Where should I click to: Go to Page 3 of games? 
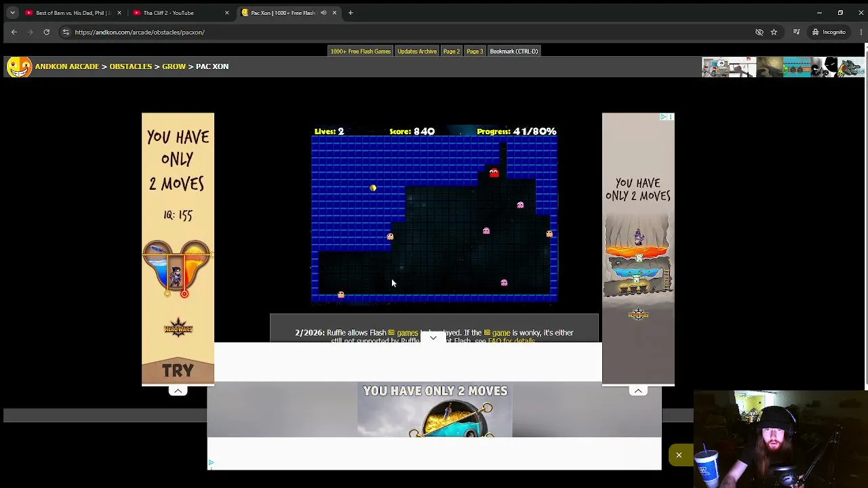click(475, 52)
